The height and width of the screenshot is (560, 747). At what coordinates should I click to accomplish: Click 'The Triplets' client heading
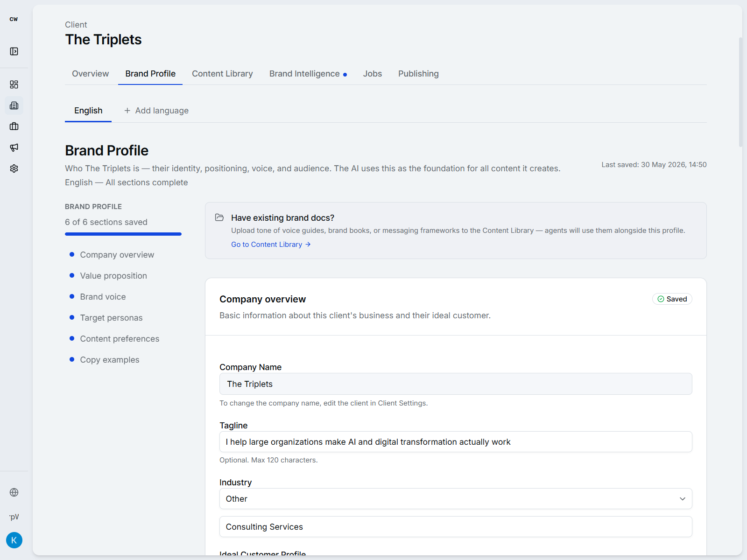point(103,40)
